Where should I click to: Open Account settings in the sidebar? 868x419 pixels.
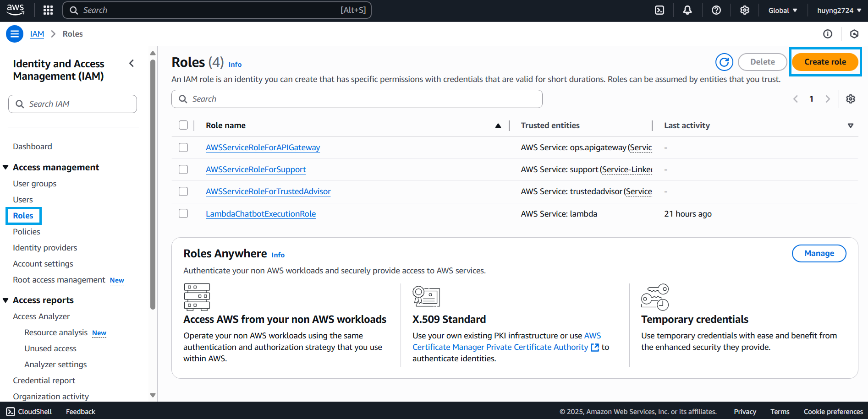pos(43,264)
